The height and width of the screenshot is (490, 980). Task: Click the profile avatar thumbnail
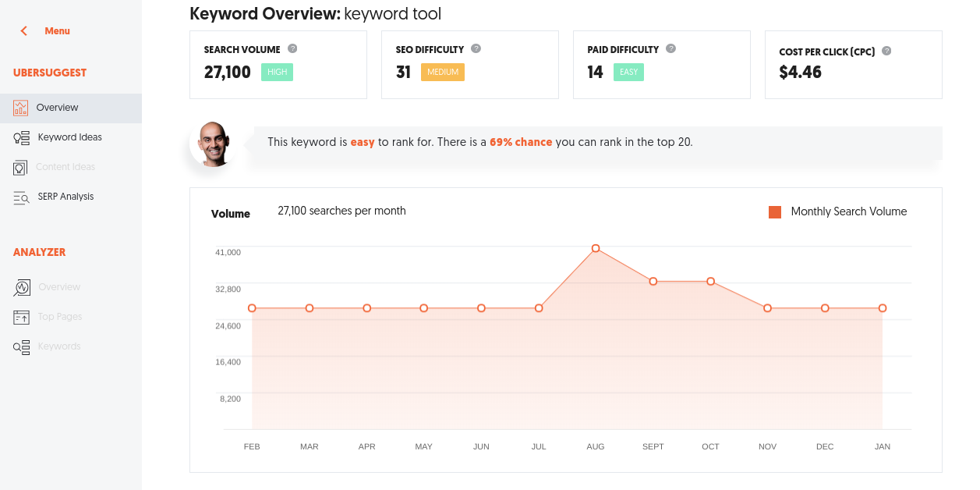click(x=213, y=144)
